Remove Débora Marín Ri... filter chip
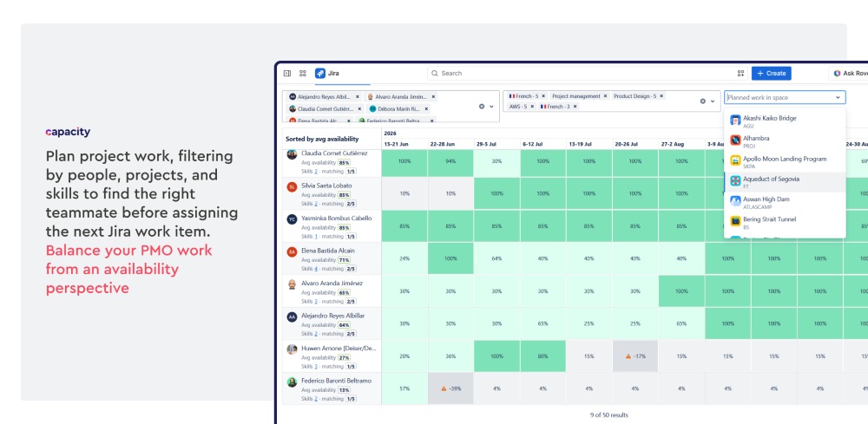 point(425,109)
